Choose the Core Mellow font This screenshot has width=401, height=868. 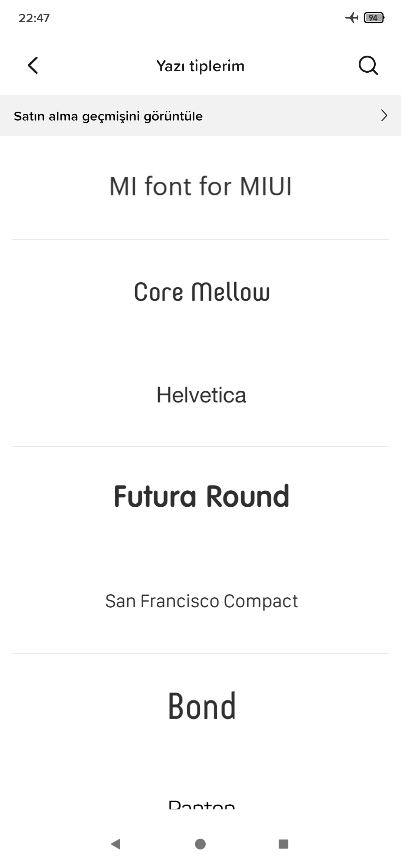[x=200, y=291]
